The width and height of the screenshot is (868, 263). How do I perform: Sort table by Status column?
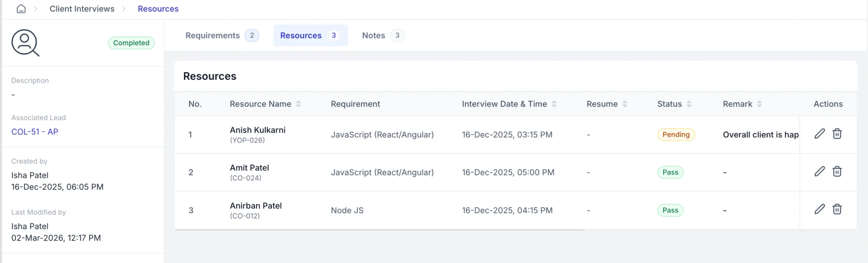click(689, 104)
